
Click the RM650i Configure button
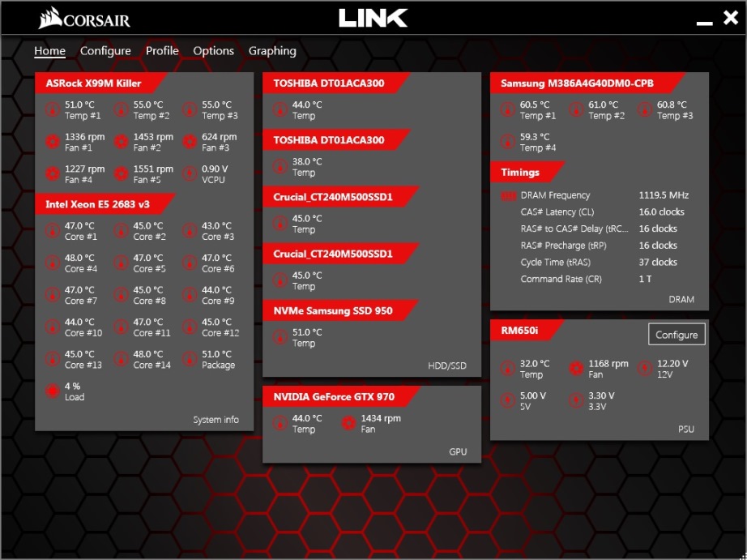tap(677, 335)
